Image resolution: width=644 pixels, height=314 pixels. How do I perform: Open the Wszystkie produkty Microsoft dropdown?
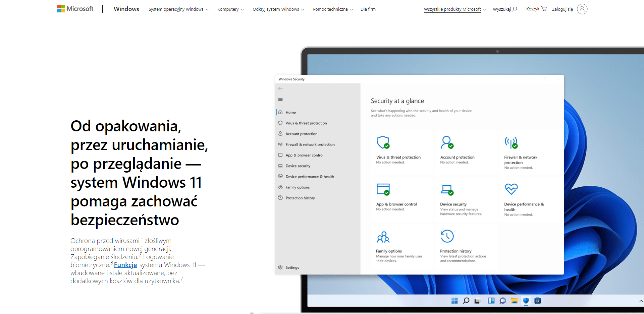click(454, 9)
